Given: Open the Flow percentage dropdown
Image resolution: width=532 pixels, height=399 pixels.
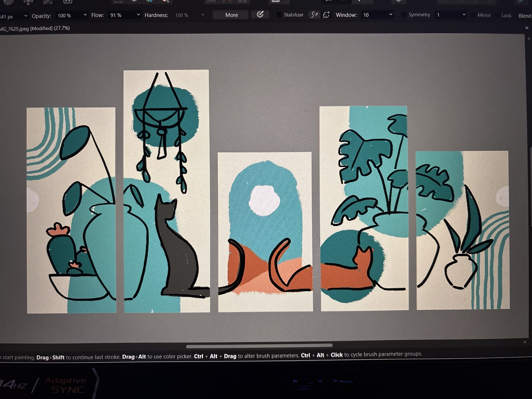Looking at the screenshot, I should (138, 15).
